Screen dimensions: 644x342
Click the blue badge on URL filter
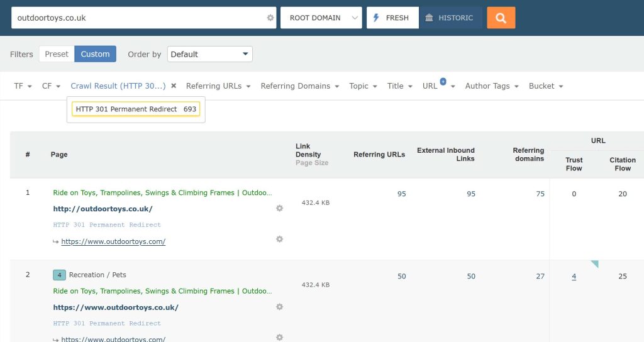[x=443, y=81]
